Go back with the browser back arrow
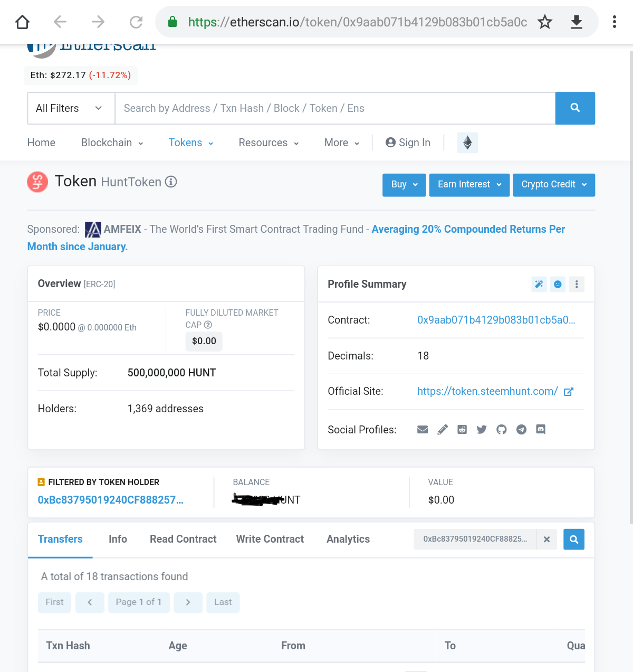Screen dimensions: 633x672 click(60, 22)
